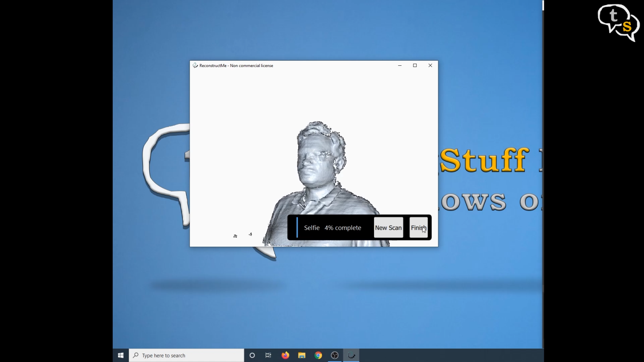The image size is (644, 362).
Task: Click the ReconstructMe title bar icon
Action: pyautogui.click(x=195, y=65)
